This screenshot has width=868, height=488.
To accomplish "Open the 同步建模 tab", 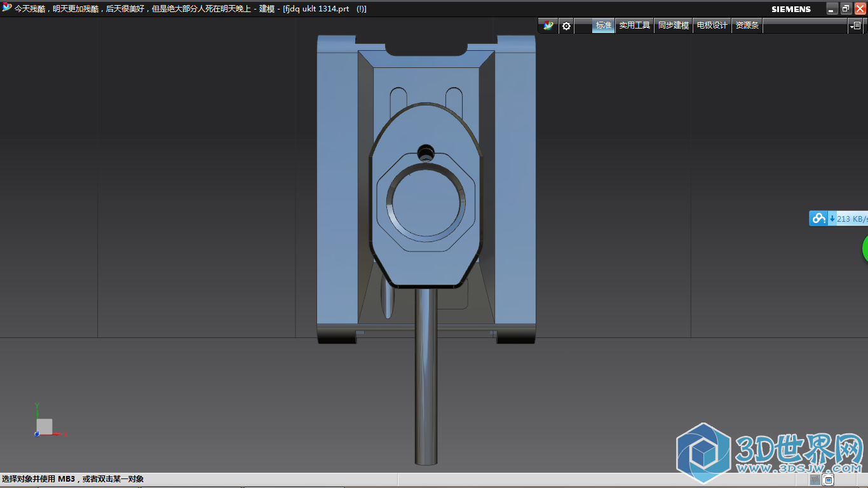I will coord(674,25).
